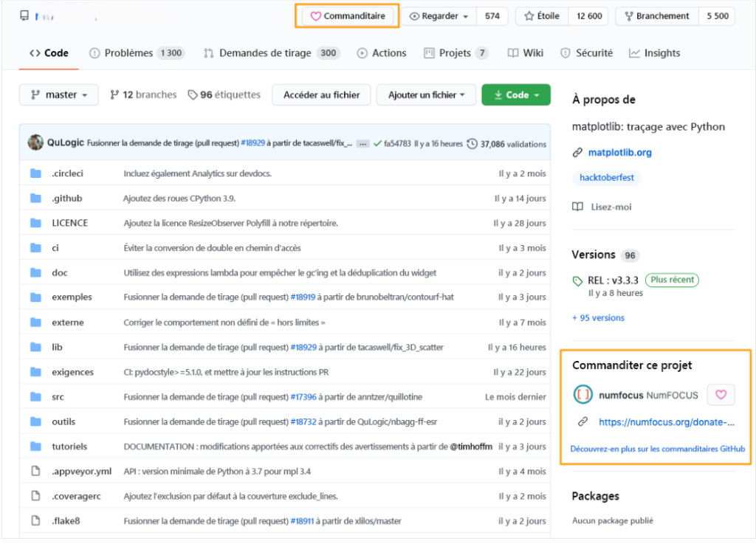Screen dimensions: 756x544
Task: Click the link icon beside matplotlib.org
Action: (578, 153)
